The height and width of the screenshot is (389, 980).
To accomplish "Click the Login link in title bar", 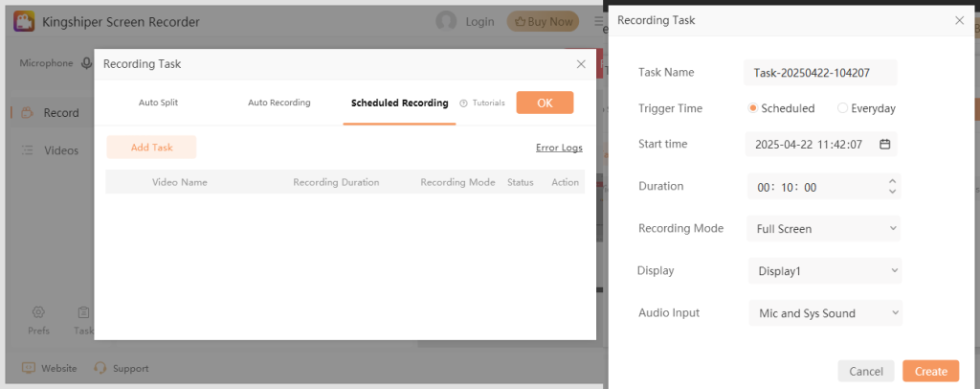I will tap(480, 22).
